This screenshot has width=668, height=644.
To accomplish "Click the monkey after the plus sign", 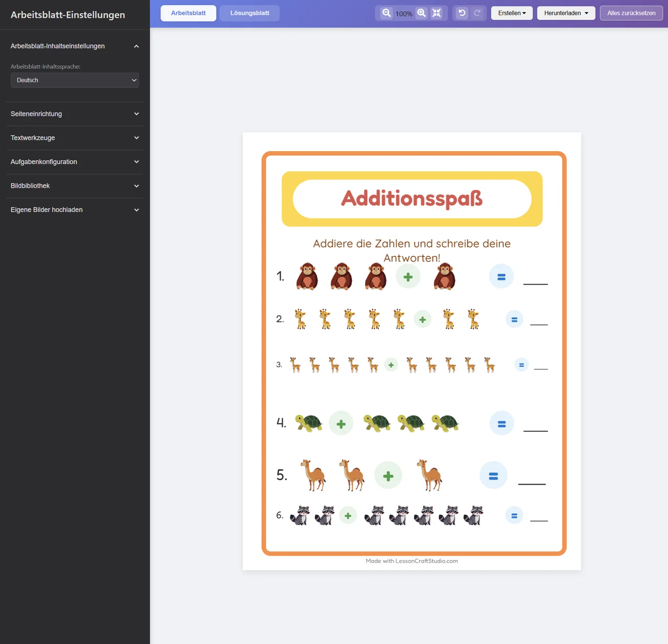I will [x=445, y=276].
